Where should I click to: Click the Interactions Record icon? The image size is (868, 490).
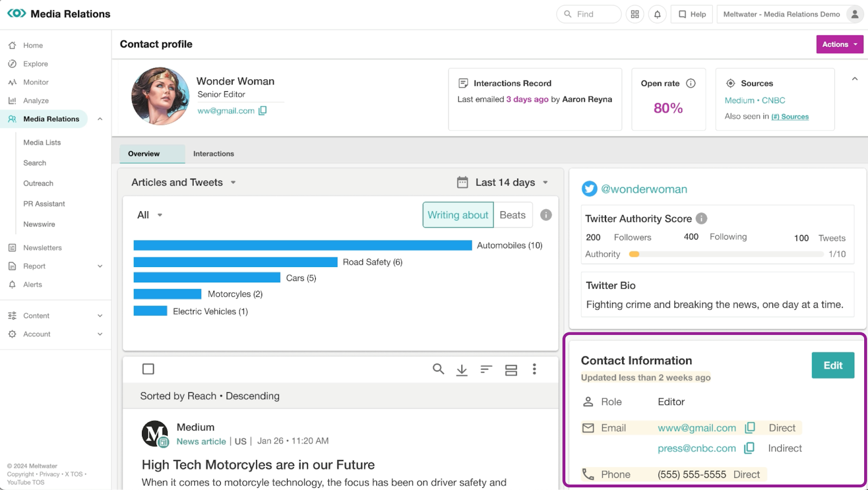tap(463, 83)
